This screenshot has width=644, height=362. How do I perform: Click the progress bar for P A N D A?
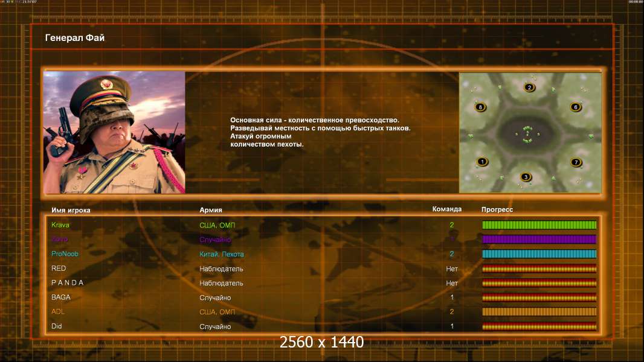pos(539,283)
